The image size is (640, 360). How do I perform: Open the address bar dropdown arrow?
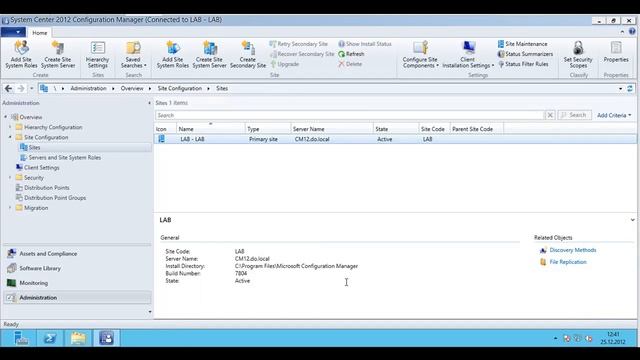coord(620,89)
